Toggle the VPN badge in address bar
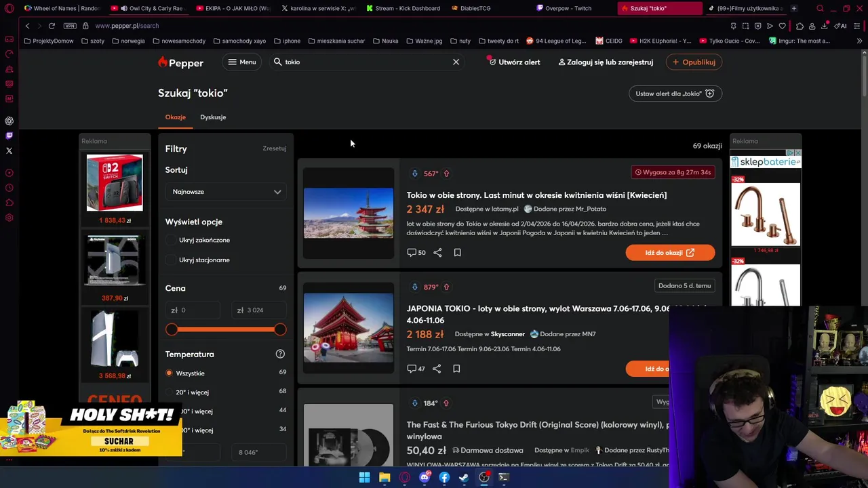 coord(70,26)
